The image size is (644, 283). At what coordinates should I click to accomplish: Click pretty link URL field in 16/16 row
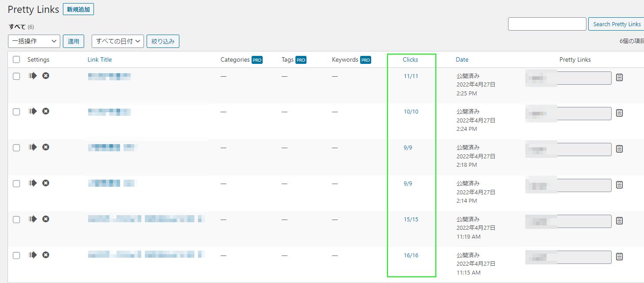point(569,257)
